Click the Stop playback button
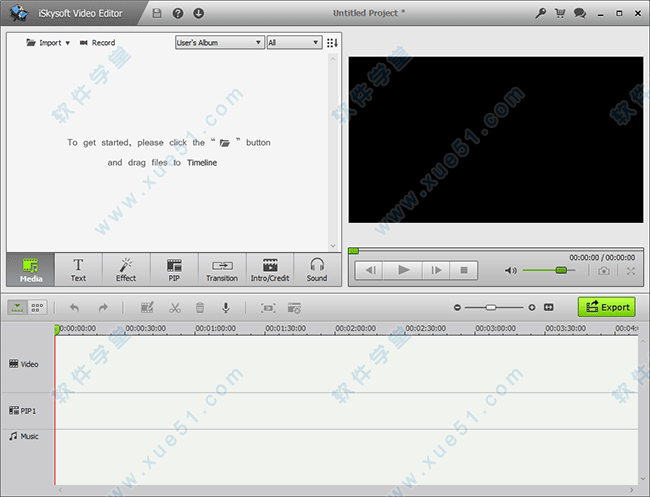 464,270
